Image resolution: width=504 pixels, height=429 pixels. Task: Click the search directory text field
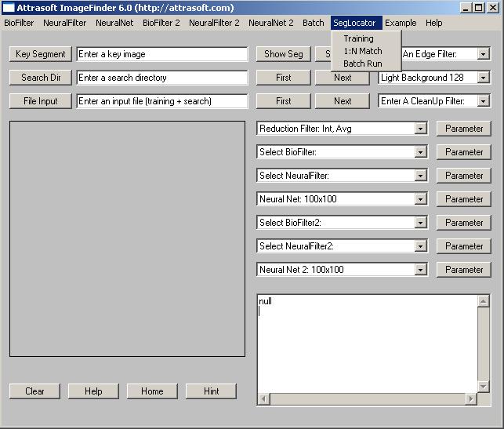(x=162, y=78)
